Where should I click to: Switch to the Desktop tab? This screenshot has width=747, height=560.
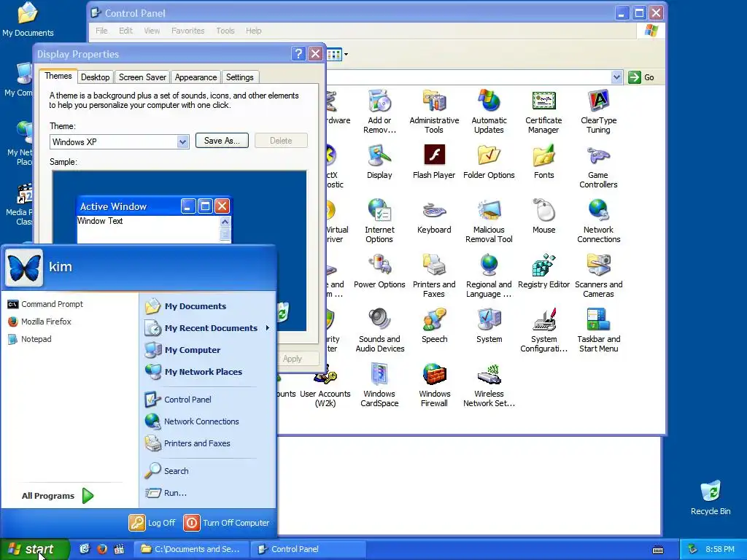tap(95, 77)
